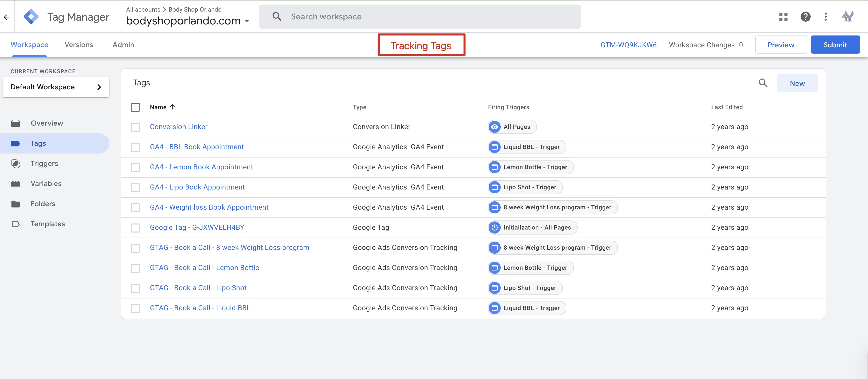The width and height of the screenshot is (868, 379).
Task: Click the Name column sort arrow
Action: (173, 107)
